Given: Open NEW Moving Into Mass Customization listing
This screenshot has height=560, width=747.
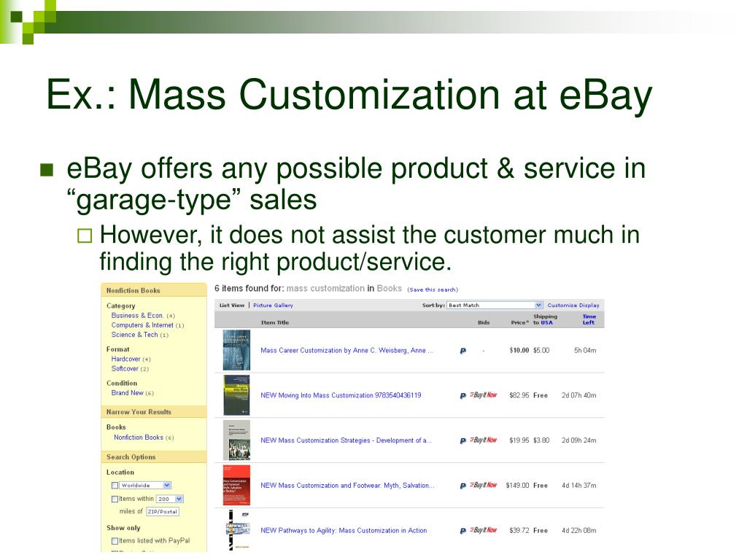Looking at the screenshot, I should pyautogui.click(x=341, y=395).
